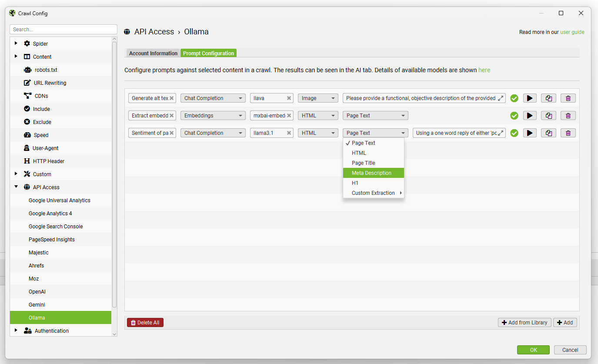Toggle the green status check on first row

pyautogui.click(x=514, y=98)
